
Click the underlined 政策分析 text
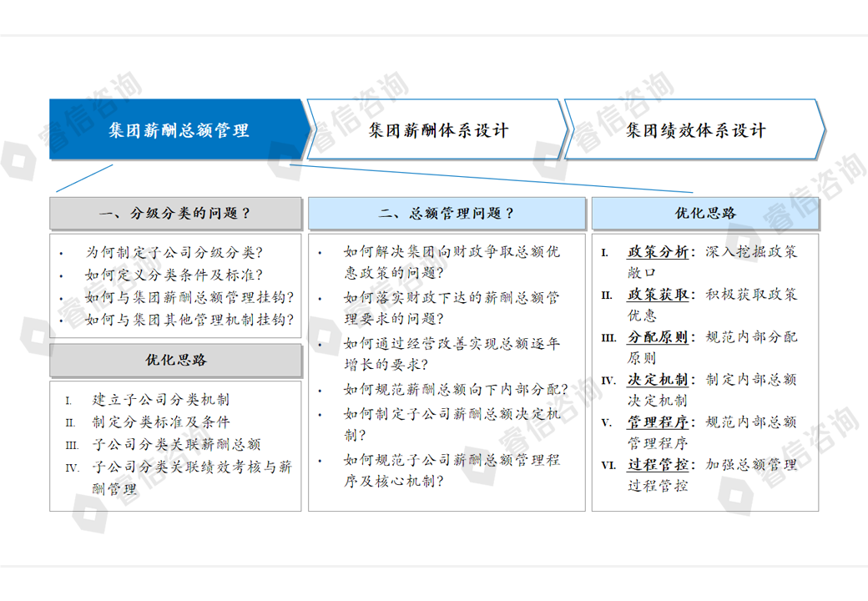pyautogui.click(x=658, y=251)
